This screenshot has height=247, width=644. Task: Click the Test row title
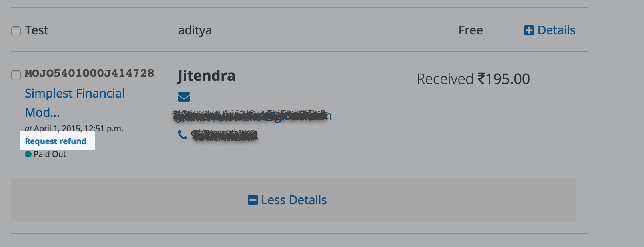(36, 30)
